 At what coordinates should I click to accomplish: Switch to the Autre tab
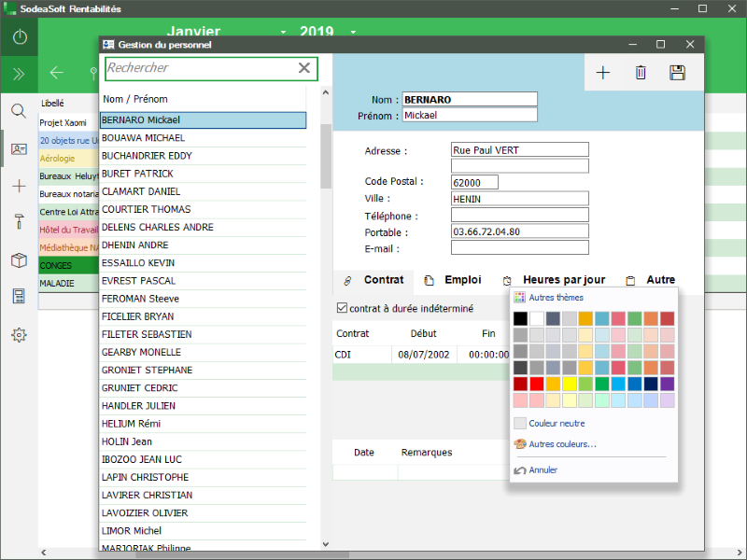(651, 280)
